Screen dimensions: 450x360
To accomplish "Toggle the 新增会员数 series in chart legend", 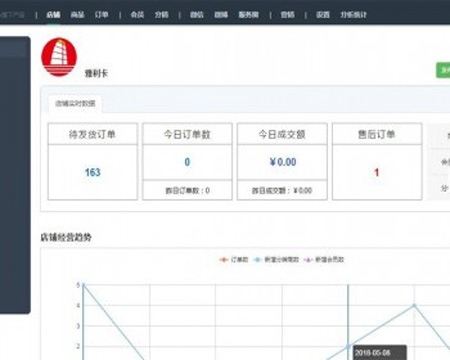I will tap(324, 259).
